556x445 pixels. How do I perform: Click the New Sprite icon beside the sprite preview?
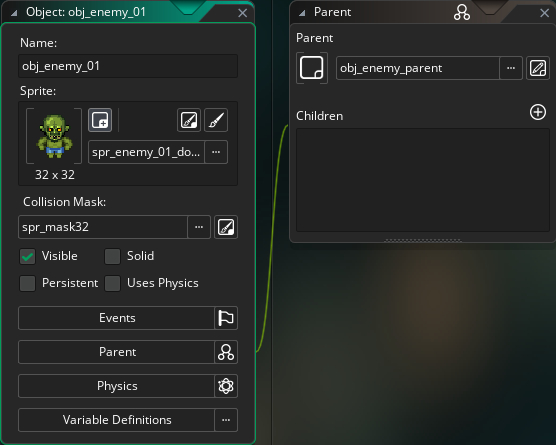click(x=100, y=120)
